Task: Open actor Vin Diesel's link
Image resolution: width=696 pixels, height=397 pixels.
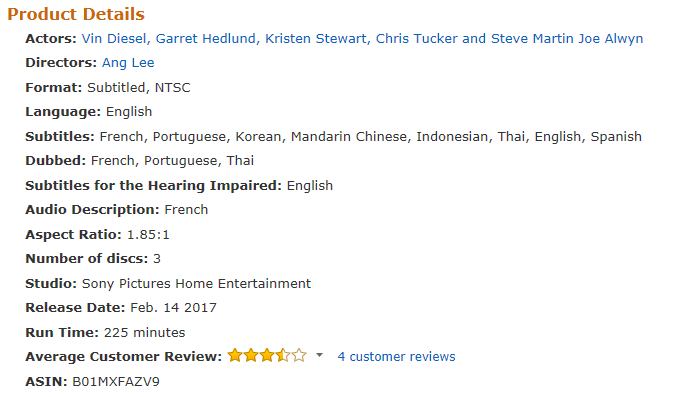Action: 114,39
